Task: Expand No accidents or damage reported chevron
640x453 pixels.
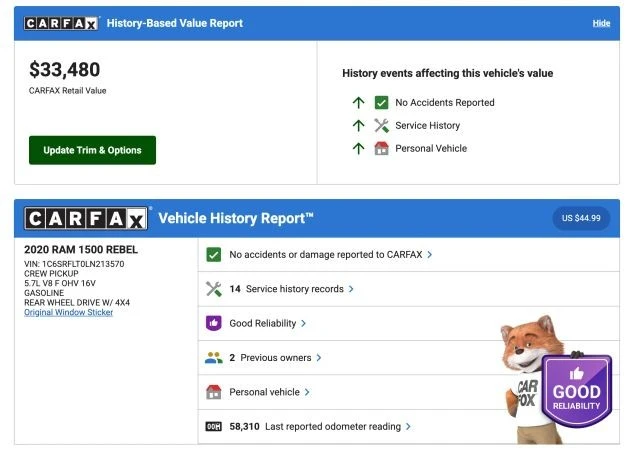Action: [x=429, y=255]
